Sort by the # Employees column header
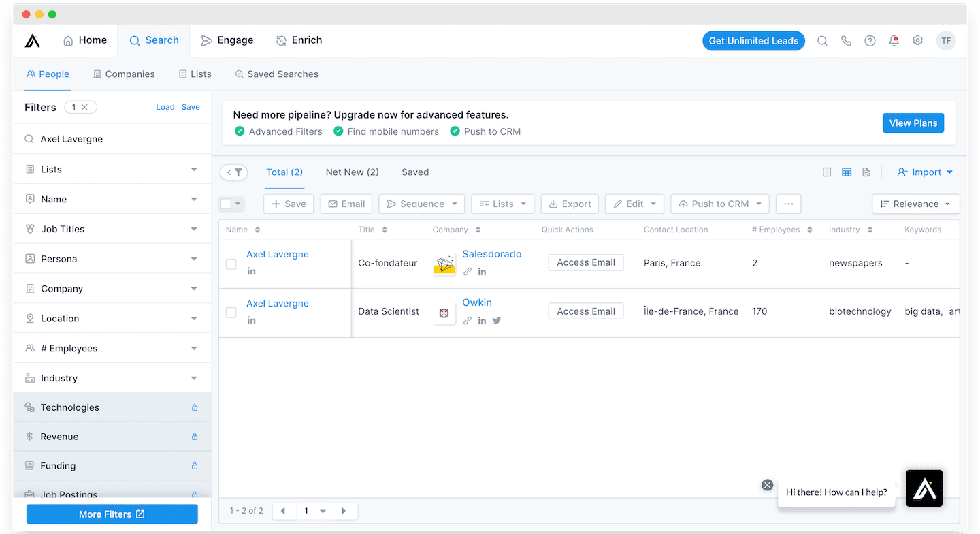This screenshot has width=980, height=534. click(782, 230)
